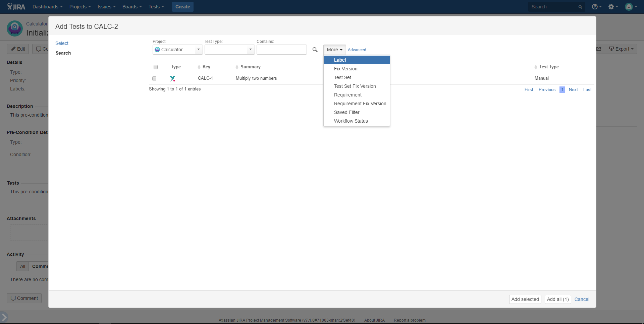Go to Last page of results
This screenshot has height=324, width=644.
(x=587, y=89)
